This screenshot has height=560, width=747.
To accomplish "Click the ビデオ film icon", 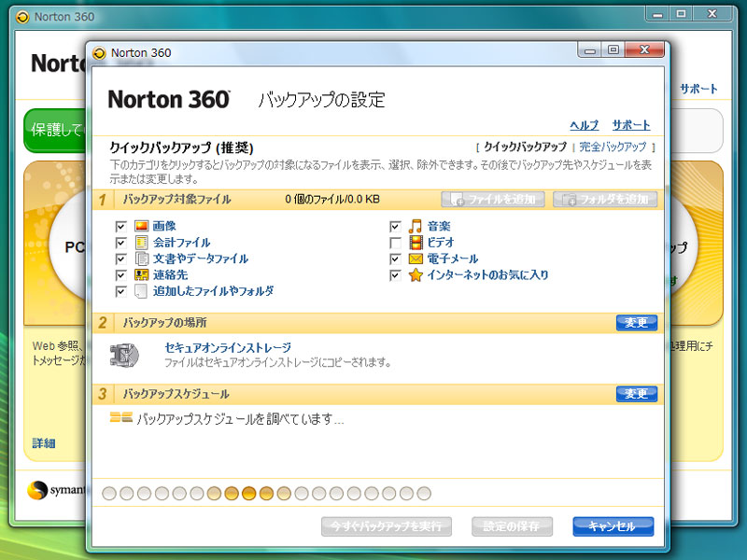I will click(416, 243).
